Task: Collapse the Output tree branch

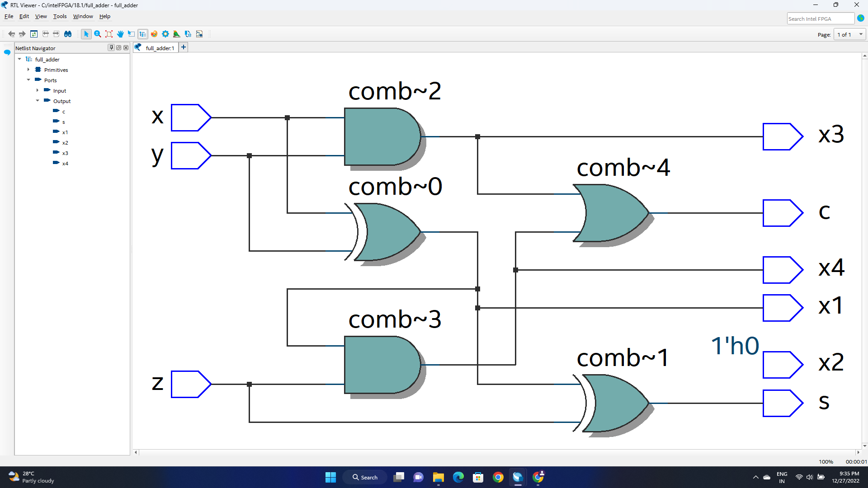Action: pos(38,101)
